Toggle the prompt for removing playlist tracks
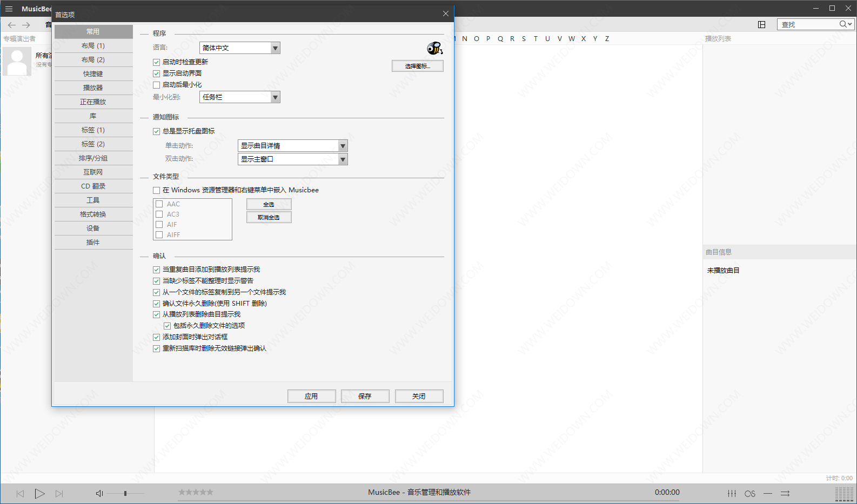The image size is (857, 504). [x=157, y=314]
